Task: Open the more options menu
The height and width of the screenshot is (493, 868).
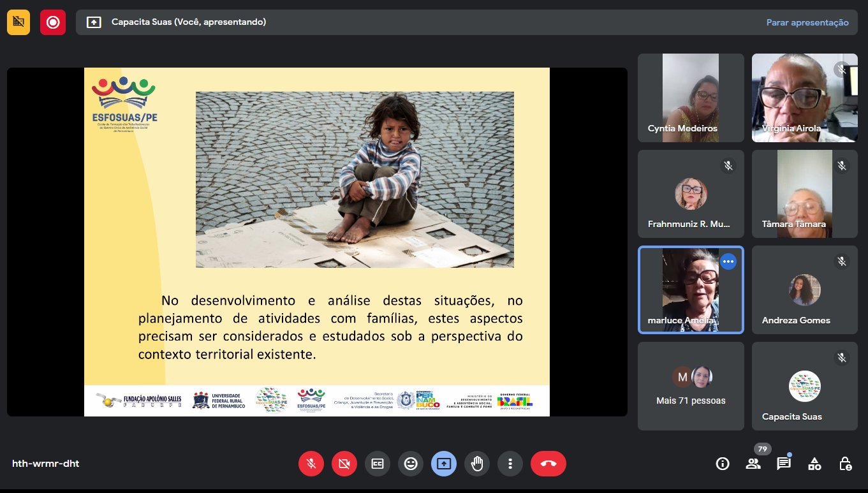Action: click(x=510, y=464)
